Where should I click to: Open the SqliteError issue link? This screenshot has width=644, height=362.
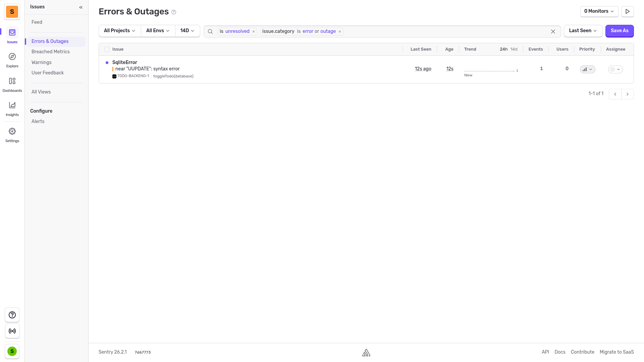click(124, 62)
